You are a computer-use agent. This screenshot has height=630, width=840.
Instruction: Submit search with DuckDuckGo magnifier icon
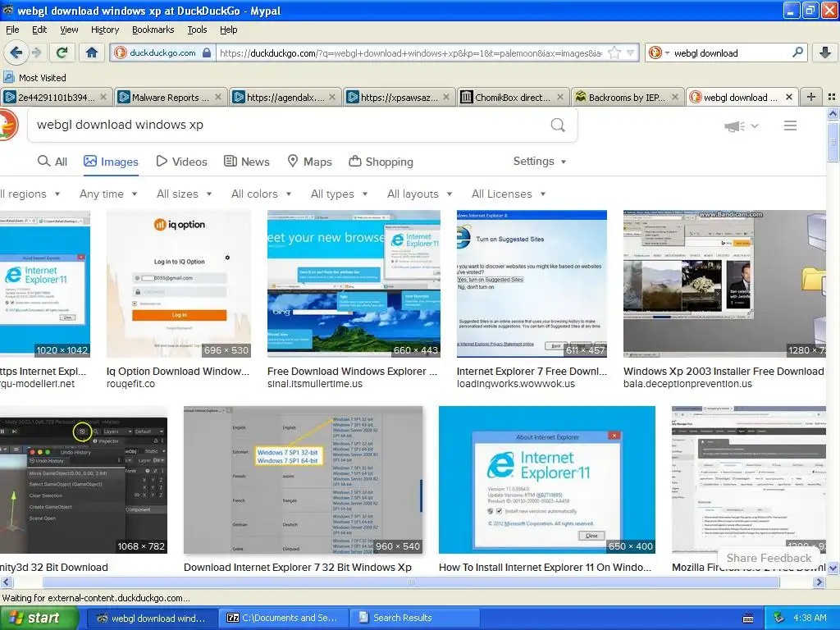[558, 125]
